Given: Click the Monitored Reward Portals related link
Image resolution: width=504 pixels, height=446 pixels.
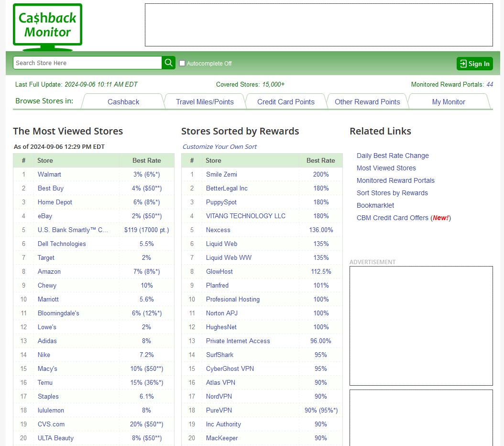Looking at the screenshot, I should click(x=395, y=180).
